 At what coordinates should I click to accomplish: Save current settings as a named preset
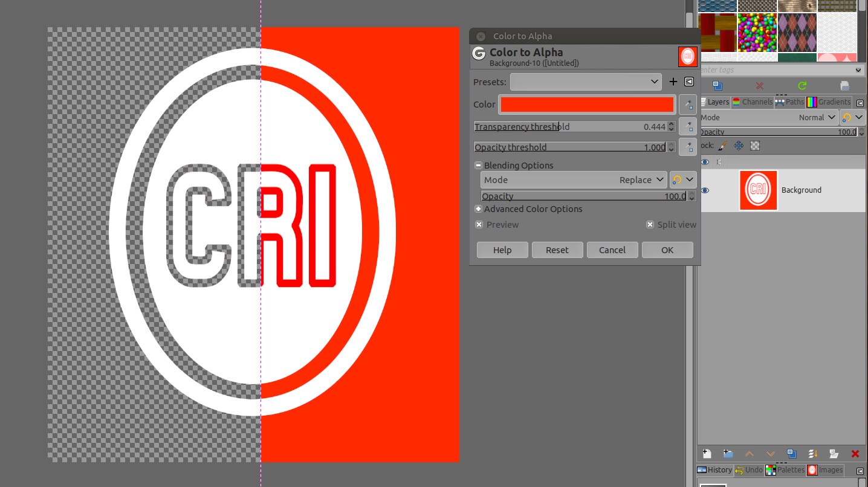click(673, 82)
